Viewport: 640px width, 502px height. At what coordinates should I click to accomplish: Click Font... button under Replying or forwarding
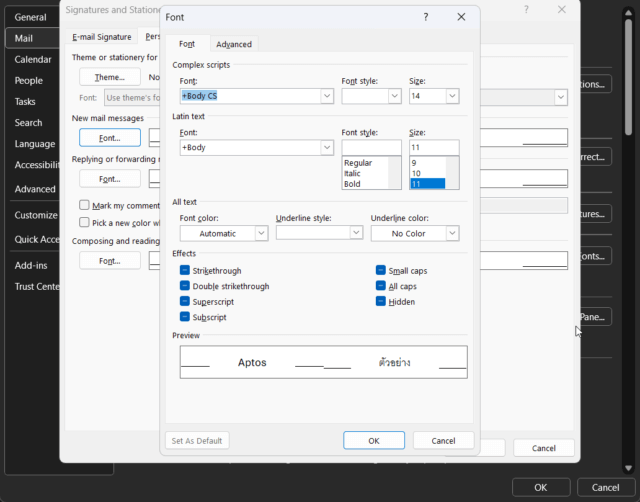[110, 179]
